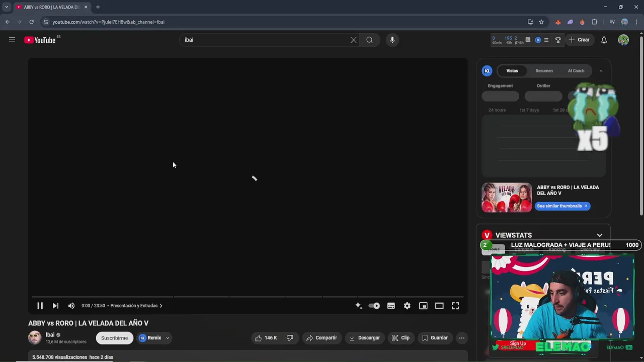This screenshot has height=362, width=644.
Task: Click the site info icon in the address bar
Action: (x=46, y=22)
